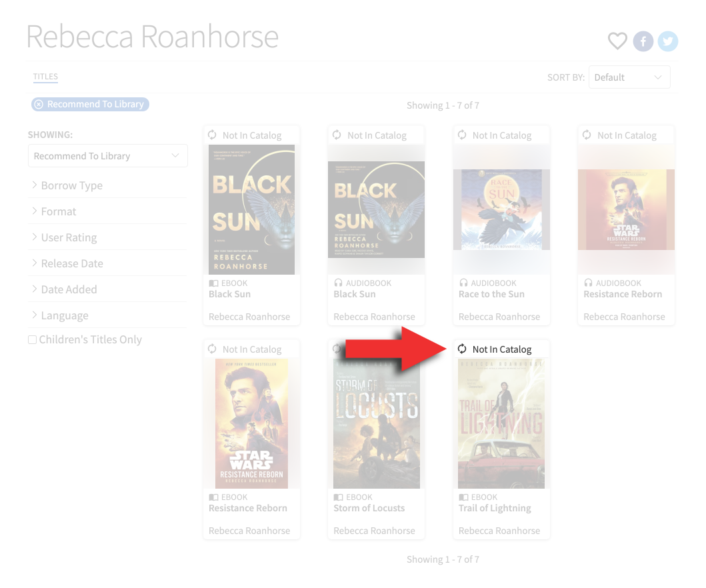The image size is (706, 588).
Task: Click author name under Race to the Sun
Action: coord(499,317)
